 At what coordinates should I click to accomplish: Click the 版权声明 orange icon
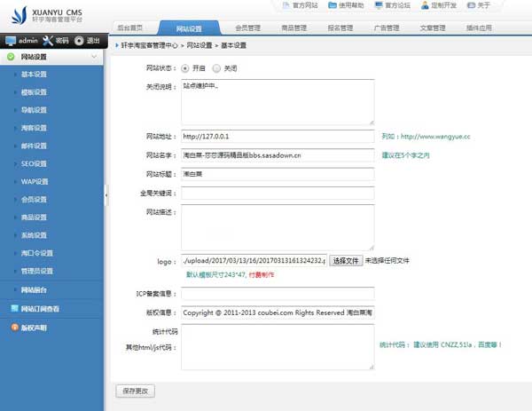click(x=12, y=328)
